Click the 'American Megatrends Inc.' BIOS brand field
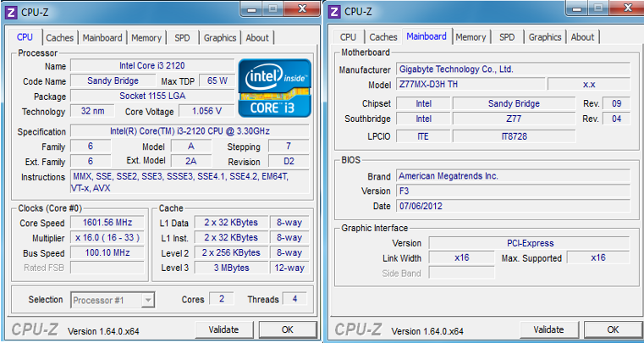This screenshot has height=343, width=644. point(514,176)
